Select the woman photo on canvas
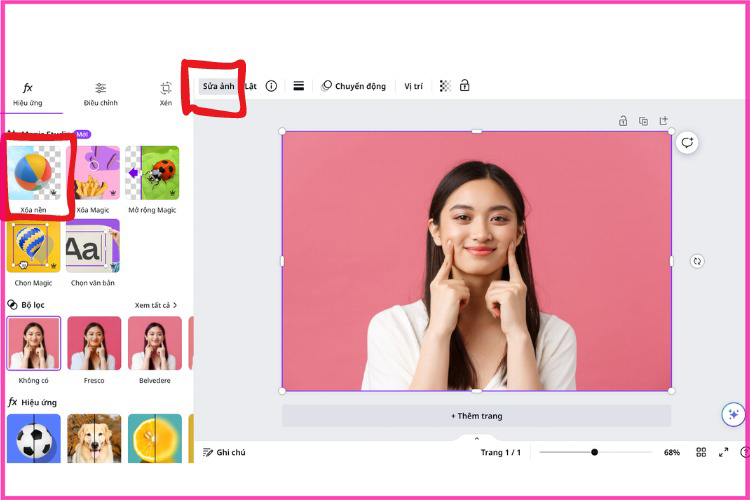Screen dimensions: 750x500 476,261
